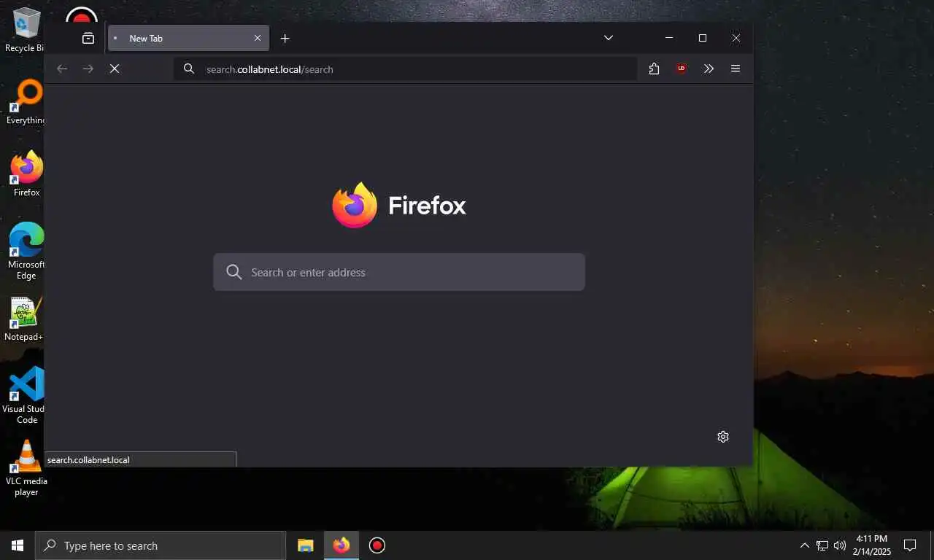Expand the more tools overflow chevron

click(709, 69)
